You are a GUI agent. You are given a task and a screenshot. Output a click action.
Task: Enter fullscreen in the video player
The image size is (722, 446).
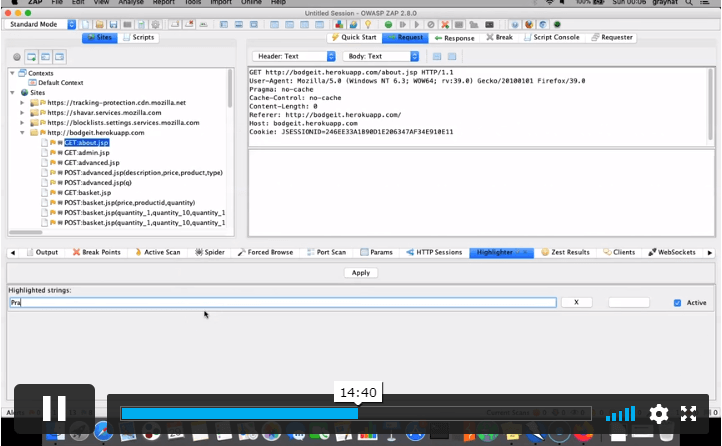pyautogui.click(x=688, y=413)
